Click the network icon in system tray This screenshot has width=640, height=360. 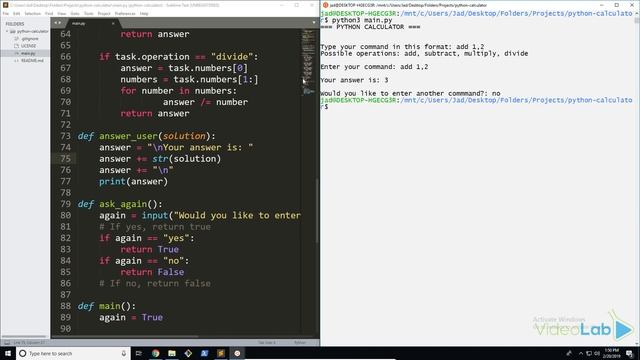[x=589, y=353]
